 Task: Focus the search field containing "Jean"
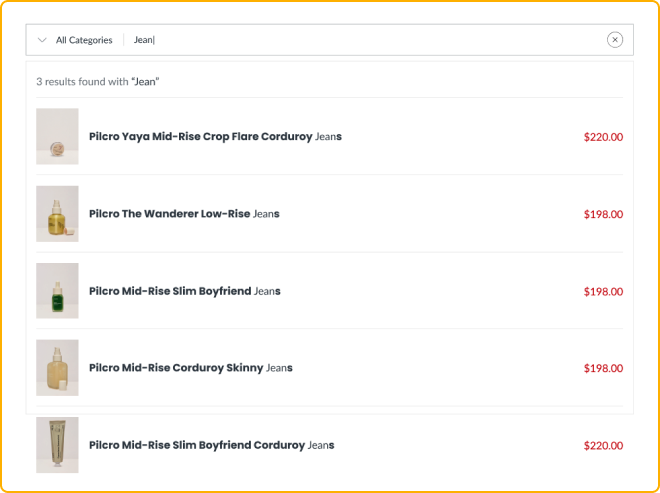360,40
